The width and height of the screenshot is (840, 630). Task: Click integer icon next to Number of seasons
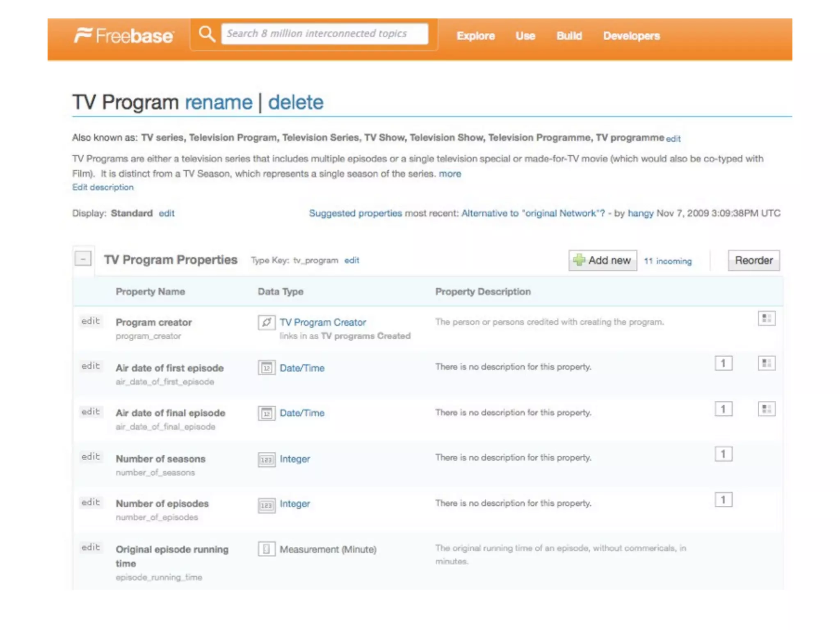[266, 459]
